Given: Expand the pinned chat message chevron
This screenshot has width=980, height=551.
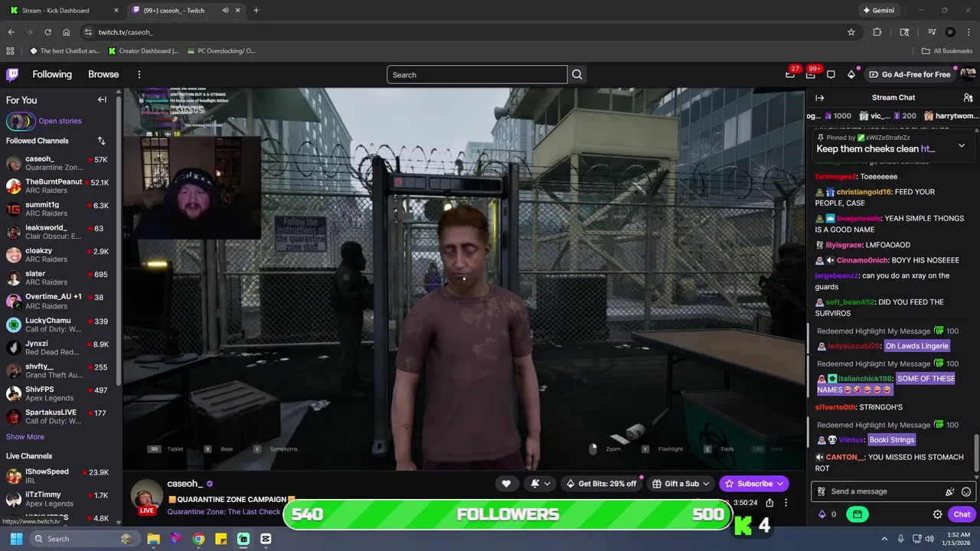Looking at the screenshot, I should [962, 145].
